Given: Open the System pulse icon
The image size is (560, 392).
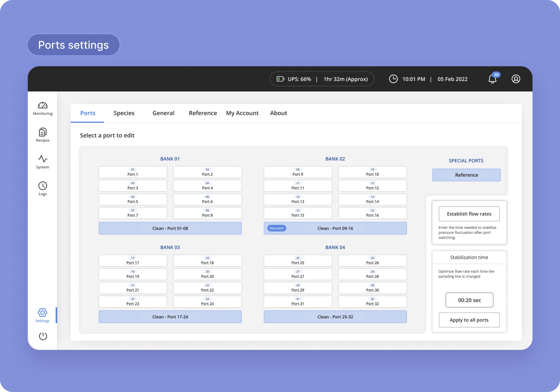Looking at the screenshot, I should coord(43,159).
